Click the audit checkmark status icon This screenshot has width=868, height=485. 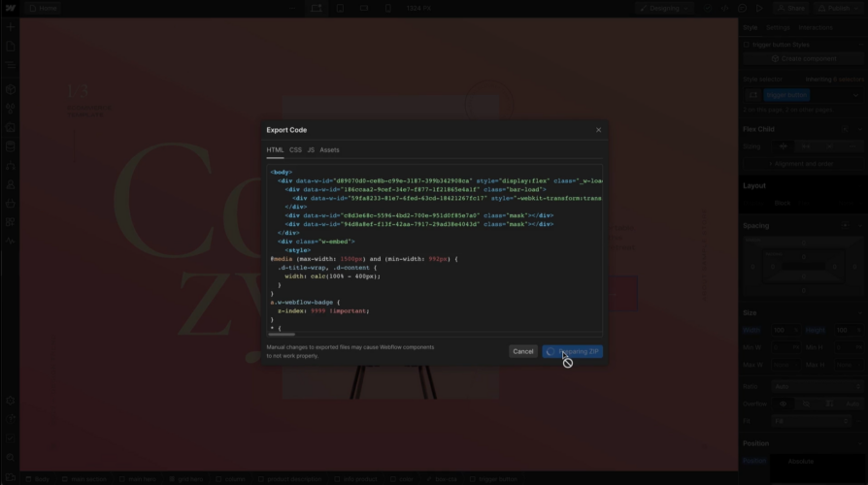point(708,9)
